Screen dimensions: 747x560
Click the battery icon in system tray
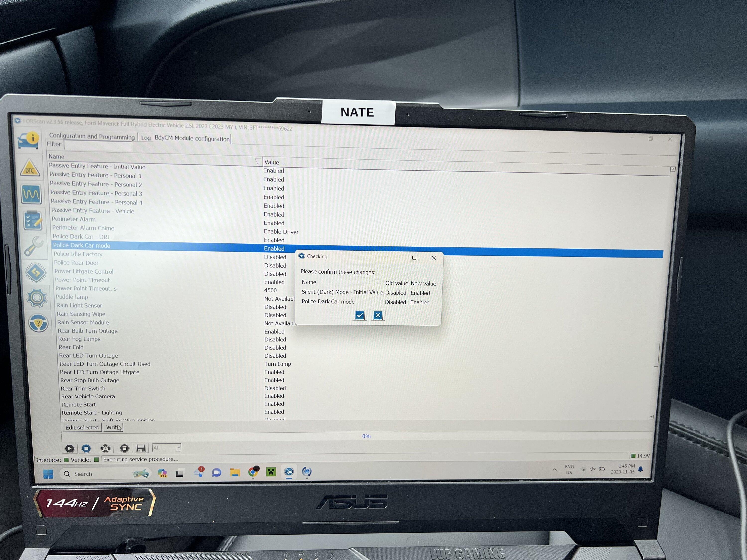[x=602, y=469]
